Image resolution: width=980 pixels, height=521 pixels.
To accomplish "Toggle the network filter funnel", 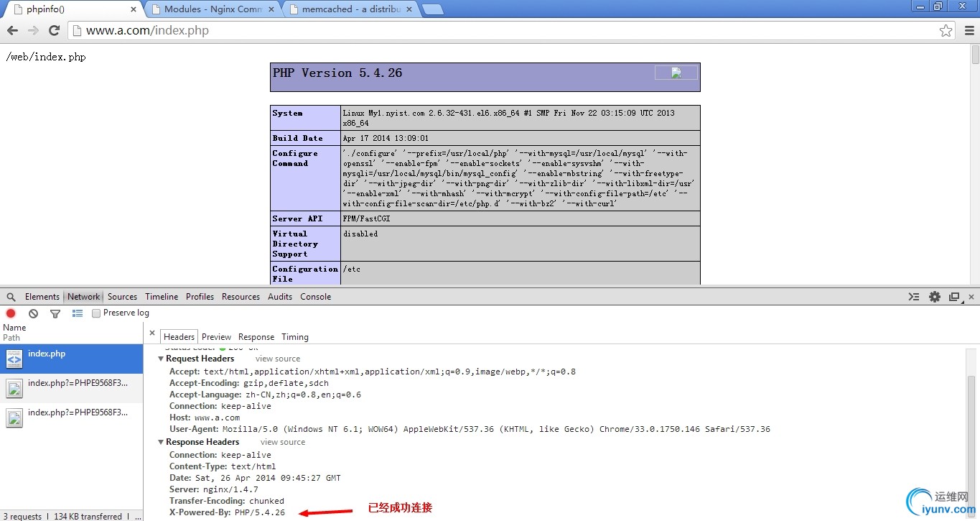I will pyautogui.click(x=55, y=313).
